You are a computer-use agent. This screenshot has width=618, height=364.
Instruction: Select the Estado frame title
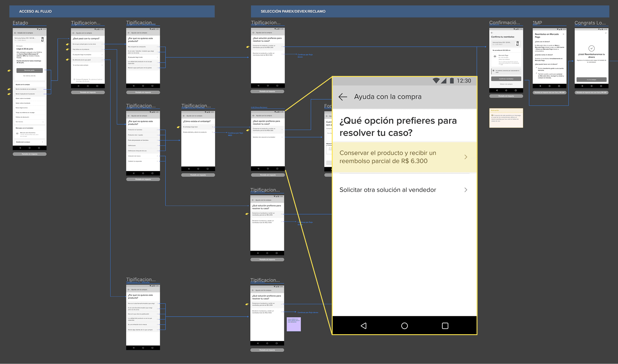tap(20, 23)
